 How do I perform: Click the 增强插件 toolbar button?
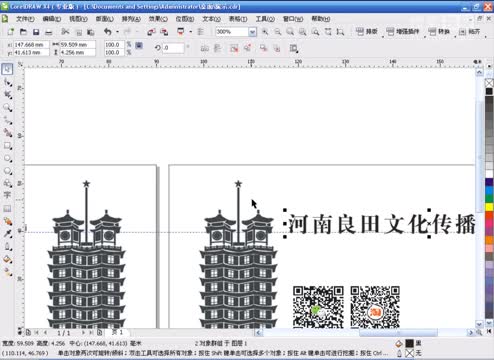[403, 32]
